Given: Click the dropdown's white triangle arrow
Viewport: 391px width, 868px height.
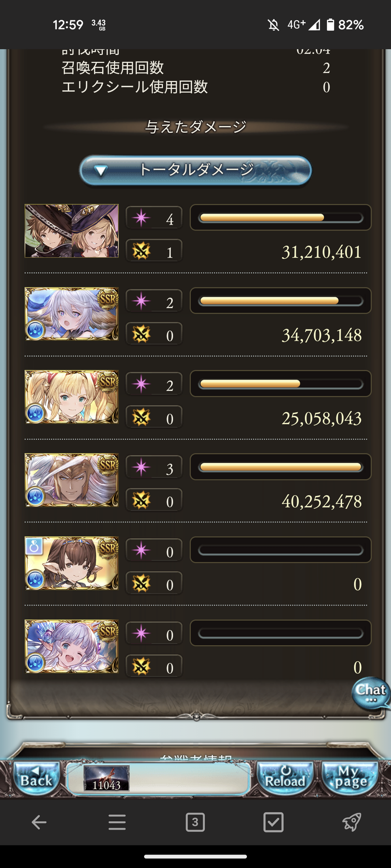Looking at the screenshot, I should [x=100, y=171].
